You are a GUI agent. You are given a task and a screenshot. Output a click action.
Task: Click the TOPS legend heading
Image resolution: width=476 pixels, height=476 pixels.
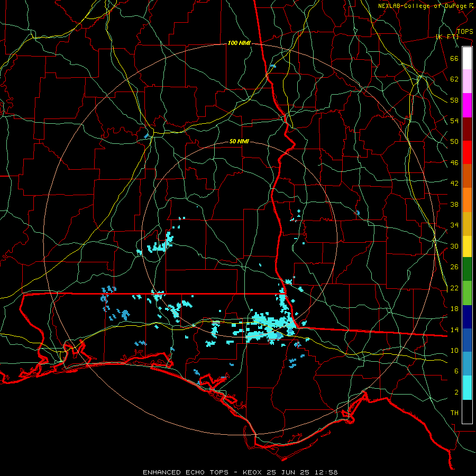click(x=465, y=32)
